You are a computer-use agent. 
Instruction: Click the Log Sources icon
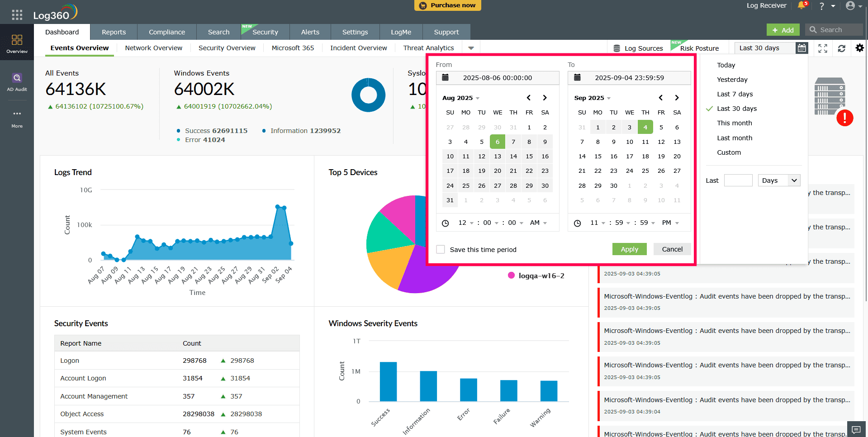617,48
